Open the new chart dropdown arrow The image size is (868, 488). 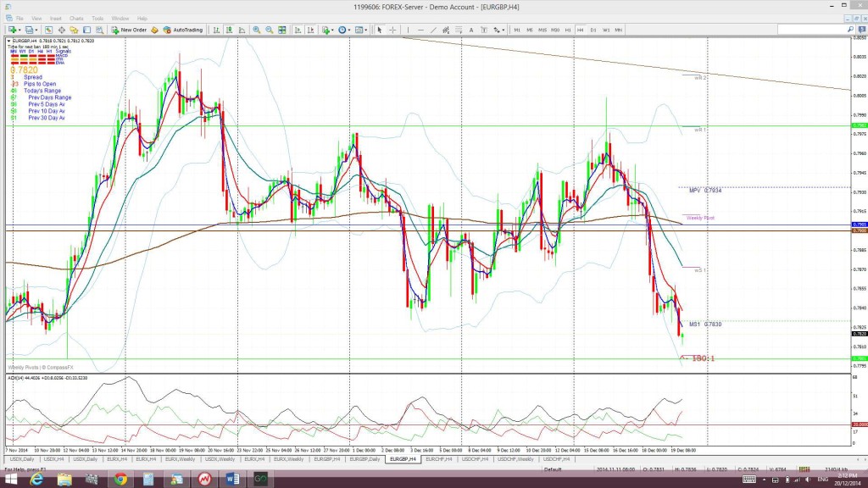point(19,30)
